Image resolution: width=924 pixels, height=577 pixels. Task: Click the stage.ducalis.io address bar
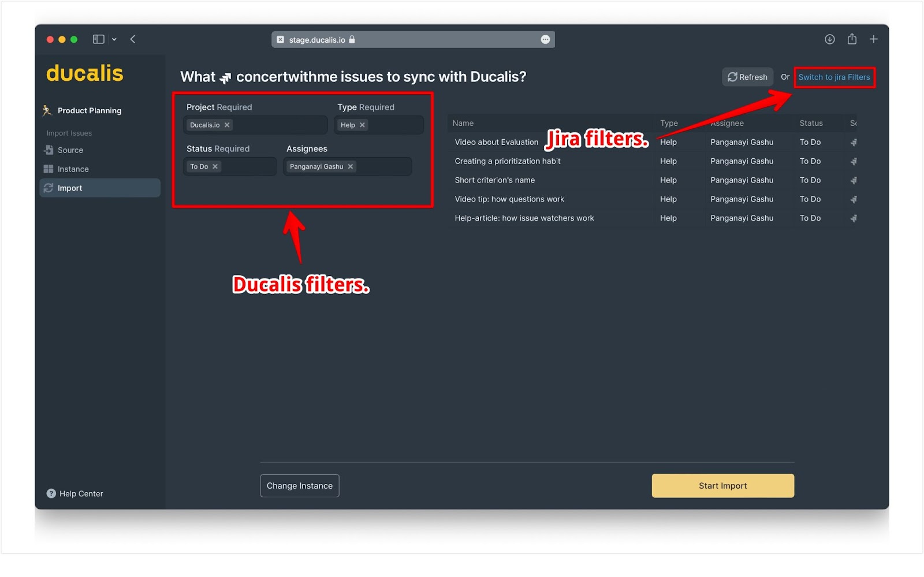tap(413, 39)
